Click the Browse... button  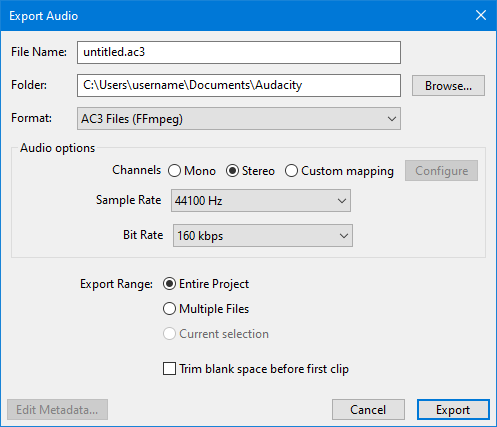(448, 86)
